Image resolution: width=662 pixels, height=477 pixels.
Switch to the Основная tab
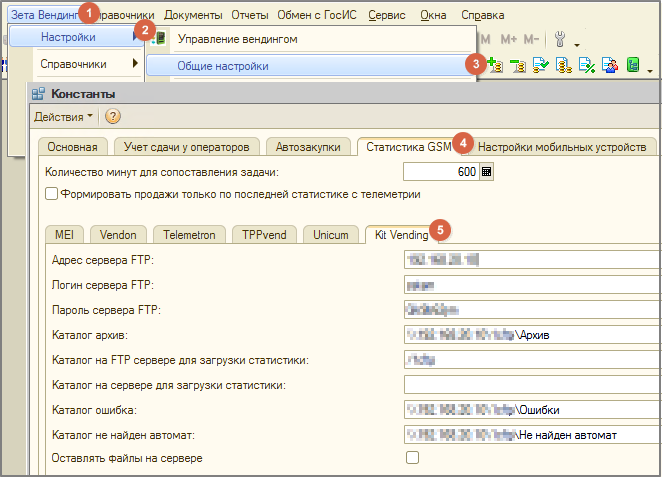pyautogui.click(x=73, y=147)
